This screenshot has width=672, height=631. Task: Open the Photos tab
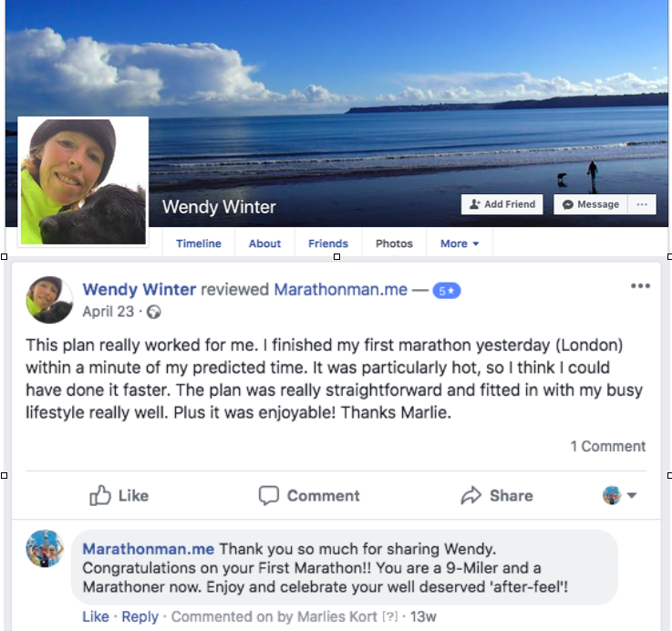click(x=394, y=243)
